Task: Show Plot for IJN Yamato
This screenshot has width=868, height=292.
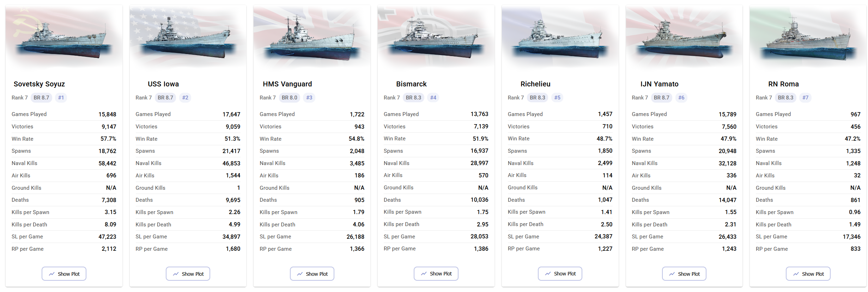Action: coord(684,274)
